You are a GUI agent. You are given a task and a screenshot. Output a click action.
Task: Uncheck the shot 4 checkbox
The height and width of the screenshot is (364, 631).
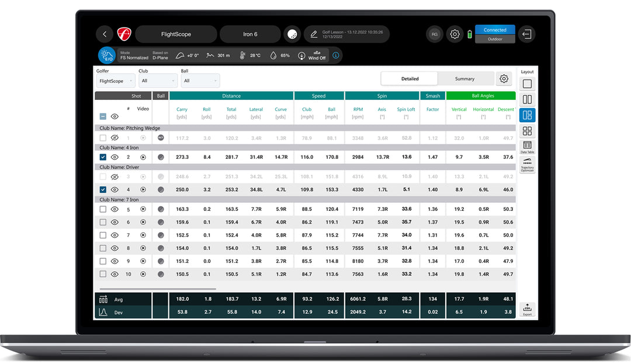pyautogui.click(x=103, y=189)
